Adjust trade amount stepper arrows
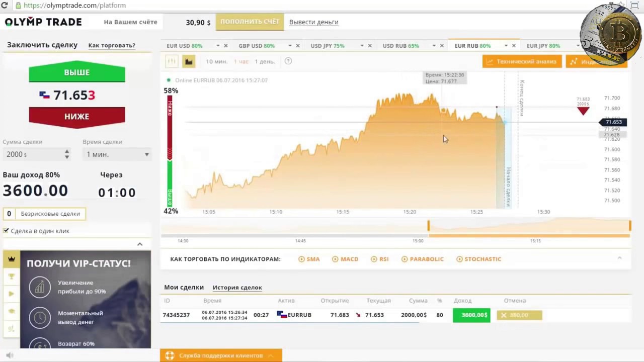 [67, 154]
